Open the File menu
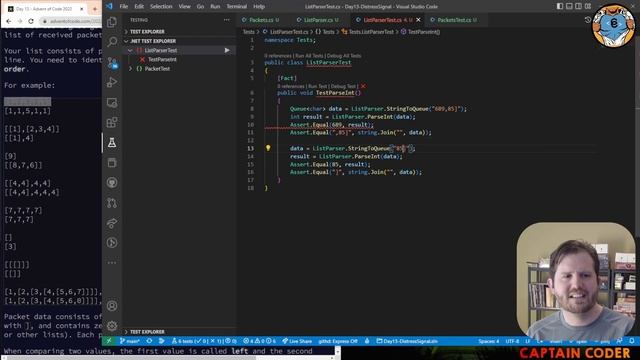640x360 pixels. pos(124,6)
